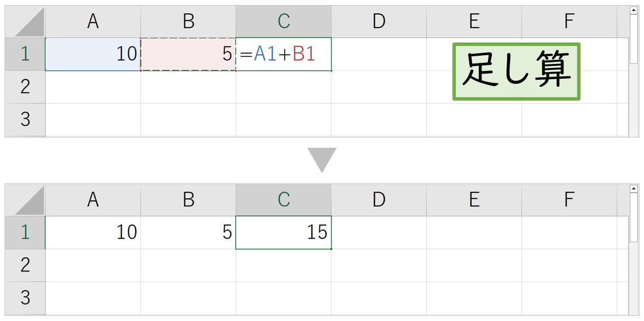The image size is (644, 321).
Task: Click the scroll-up arrow of bottom sheet scrollbar
Action: click(x=634, y=189)
